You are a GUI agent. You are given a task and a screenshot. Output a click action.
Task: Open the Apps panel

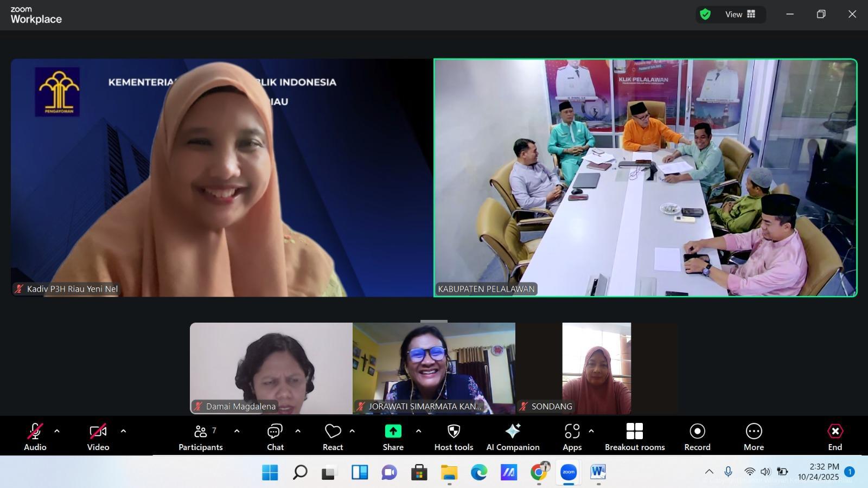click(x=572, y=436)
